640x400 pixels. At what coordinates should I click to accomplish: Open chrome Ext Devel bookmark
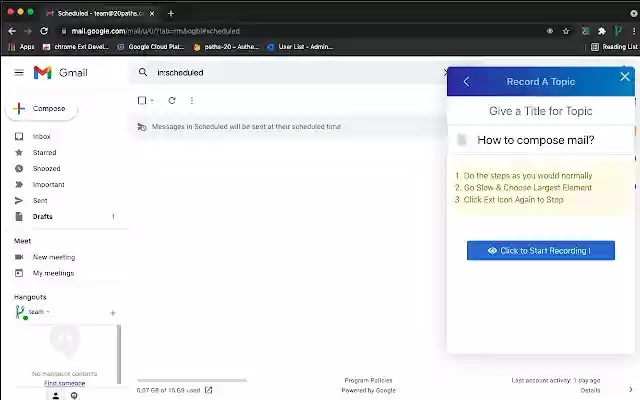[x=76, y=47]
